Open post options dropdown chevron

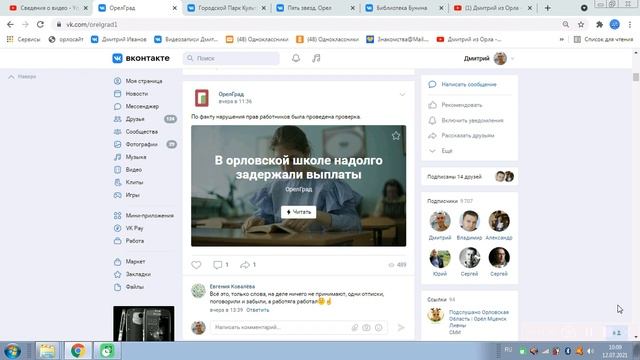point(402,95)
